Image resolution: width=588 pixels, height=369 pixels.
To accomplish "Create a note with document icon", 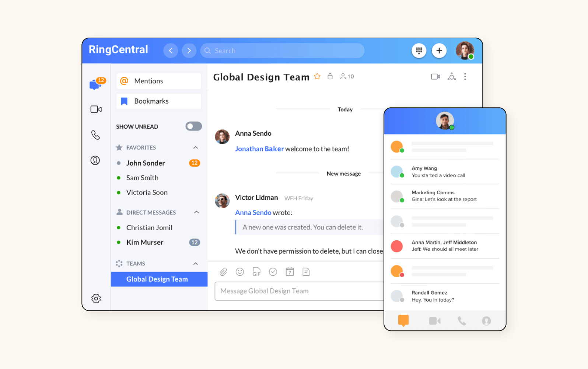I will 306,272.
